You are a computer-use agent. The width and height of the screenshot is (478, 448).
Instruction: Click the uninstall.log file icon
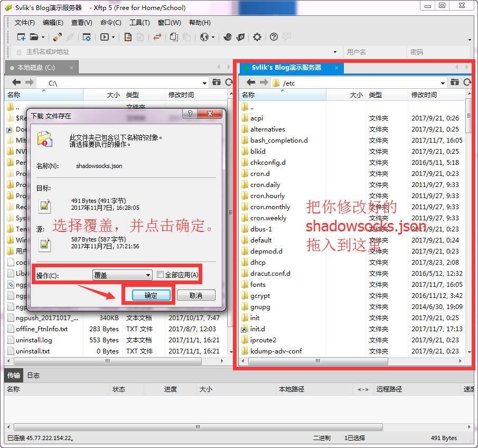tap(11, 340)
